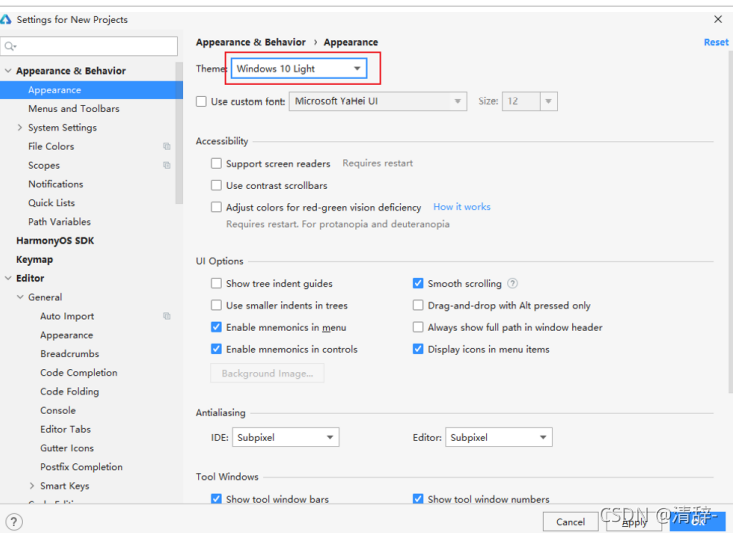
Task: Open Code Completion settings
Action: [x=79, y=373]
